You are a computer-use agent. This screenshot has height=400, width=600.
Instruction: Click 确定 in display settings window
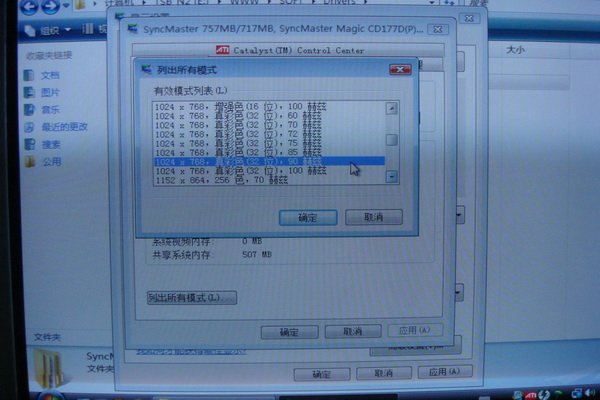click(322, 374)
